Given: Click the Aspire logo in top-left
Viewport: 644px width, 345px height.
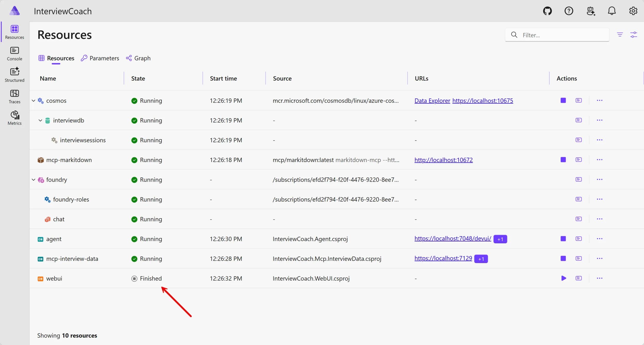Looking at the screenshot, I should pyautogui.click(x=15, y=11).
